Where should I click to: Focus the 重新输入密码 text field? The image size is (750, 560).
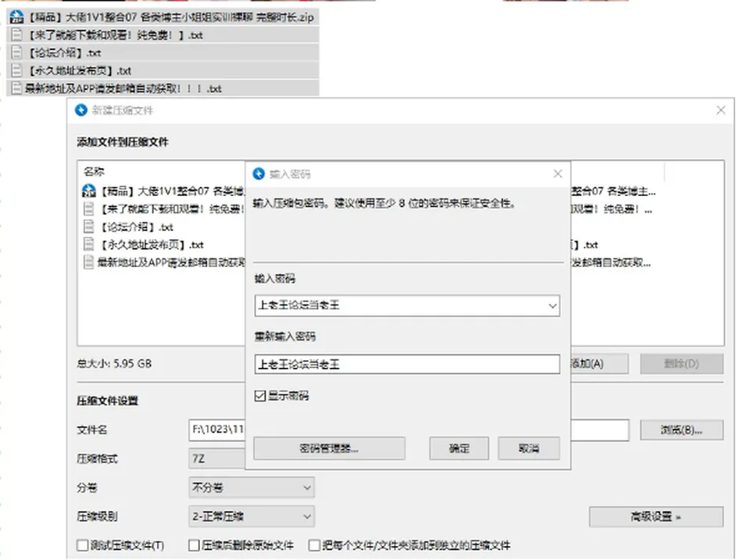(x=407, y=365)
